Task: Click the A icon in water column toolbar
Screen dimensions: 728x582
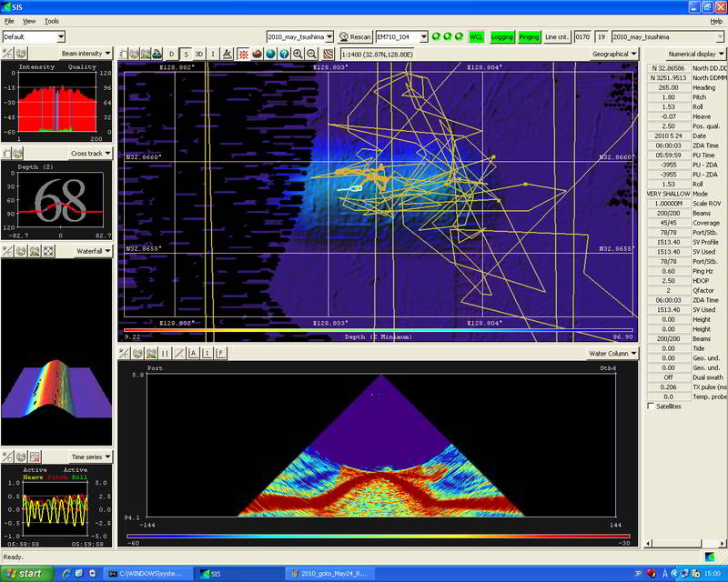Action: point(193,353)
